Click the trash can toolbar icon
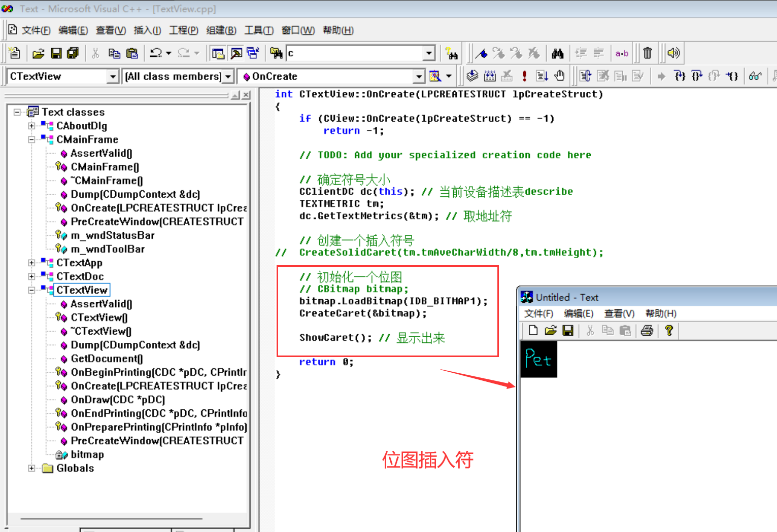Screen dimensions: 777x532 pos(648,53)
